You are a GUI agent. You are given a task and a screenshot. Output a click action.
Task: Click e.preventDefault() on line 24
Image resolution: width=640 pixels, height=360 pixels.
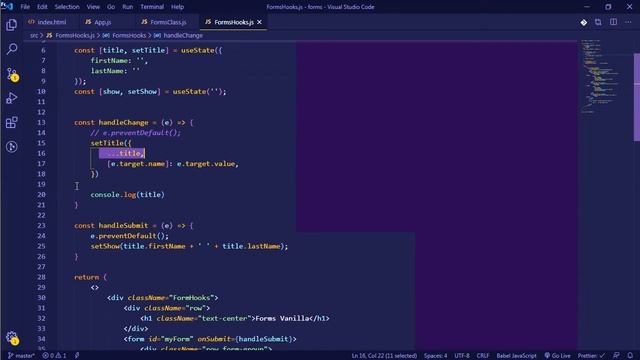click(129, 236)
